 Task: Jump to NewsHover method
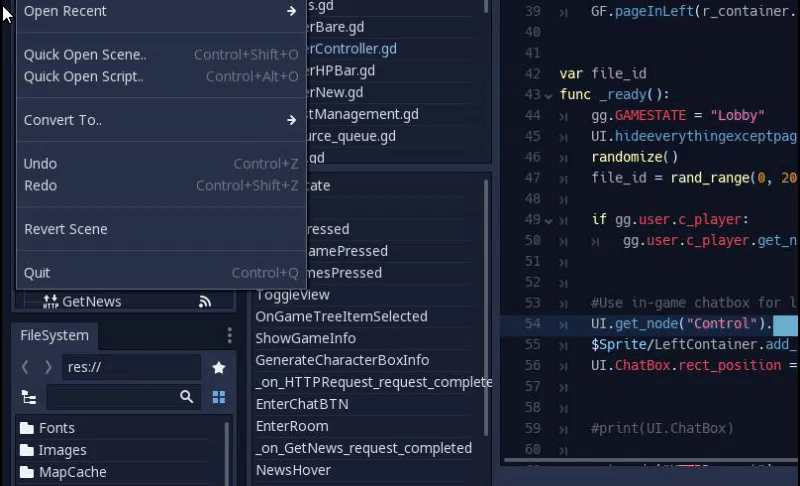point(293,470)
